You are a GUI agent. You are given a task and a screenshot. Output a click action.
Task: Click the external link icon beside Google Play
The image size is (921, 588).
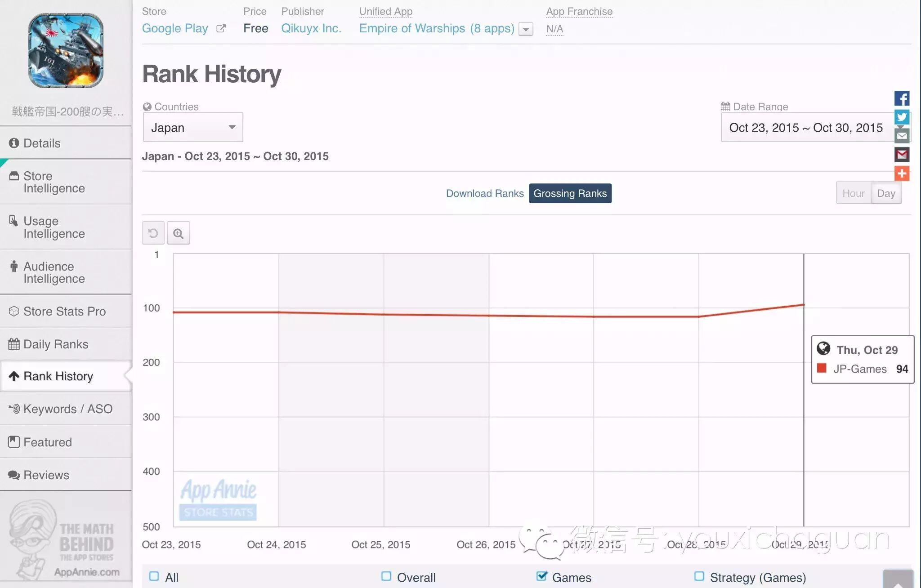coord(221,29)
